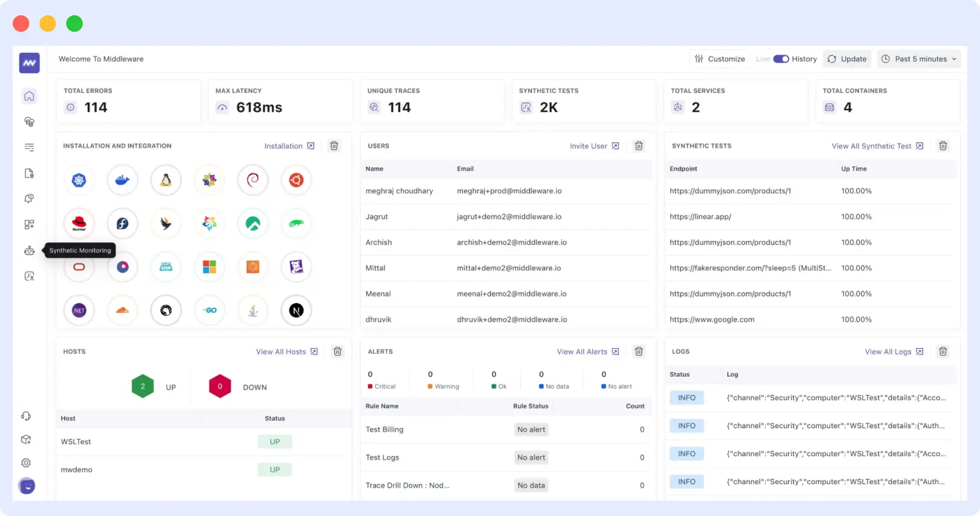Select the Ubuntu integration icon

tap(296, 181)
